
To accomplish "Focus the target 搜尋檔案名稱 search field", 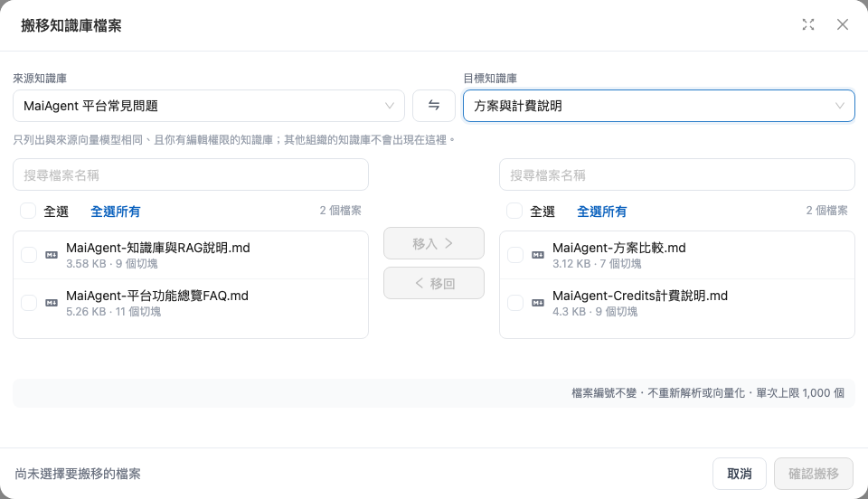I will tap(677, 174).
